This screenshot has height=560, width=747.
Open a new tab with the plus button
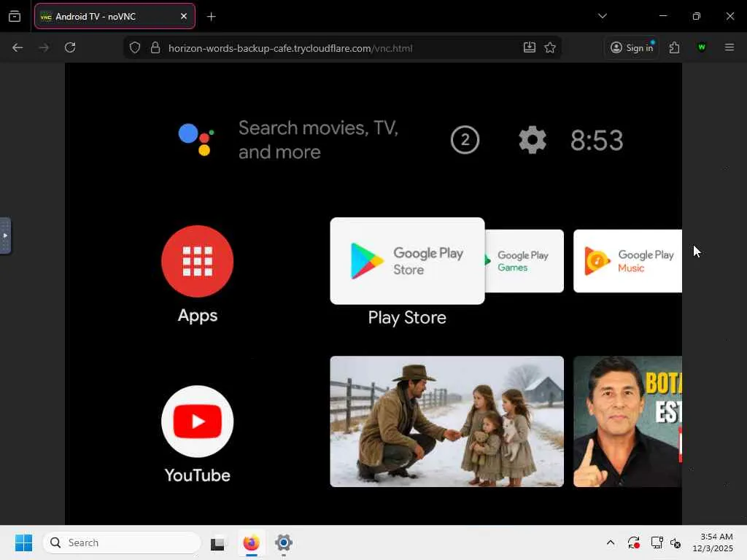tap(212, 17)
